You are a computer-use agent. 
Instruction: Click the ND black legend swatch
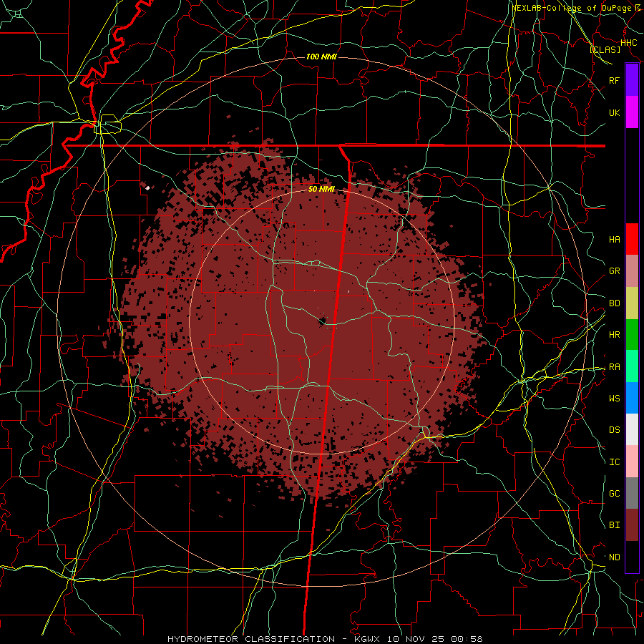tap(632, 557)
